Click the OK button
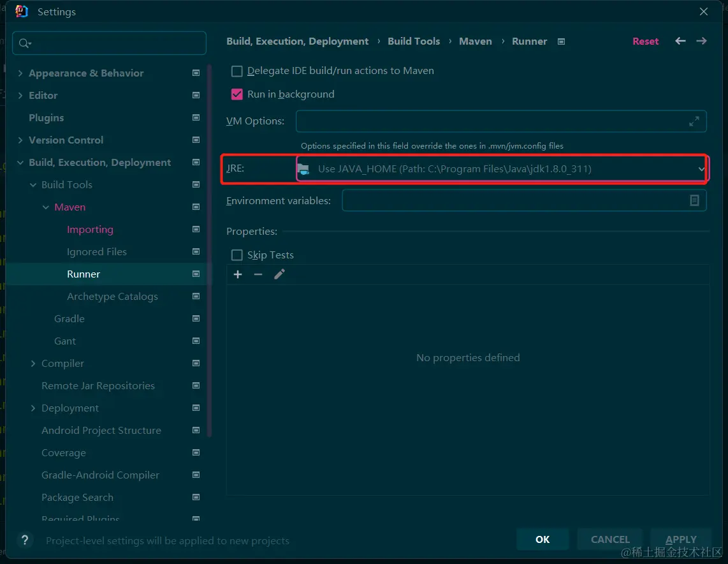The image size is (728, 564). pyautogui.click(x=542, y=539)
